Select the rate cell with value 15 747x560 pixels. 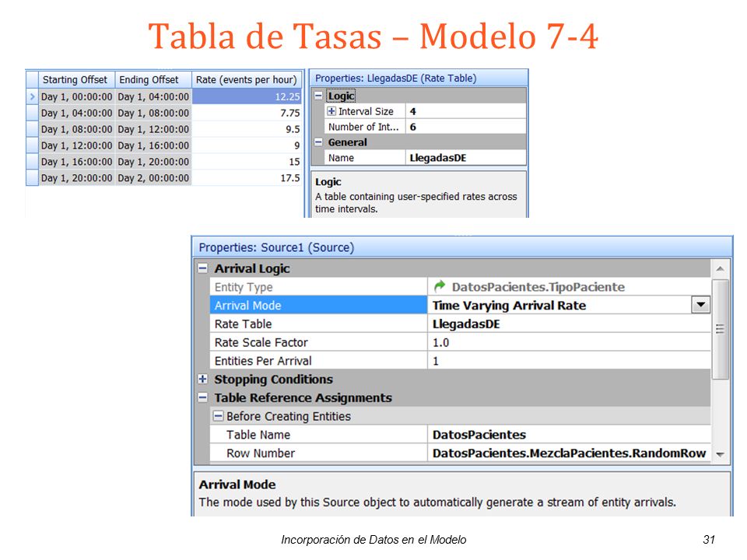pyautogui.click(x=247, y=162)
